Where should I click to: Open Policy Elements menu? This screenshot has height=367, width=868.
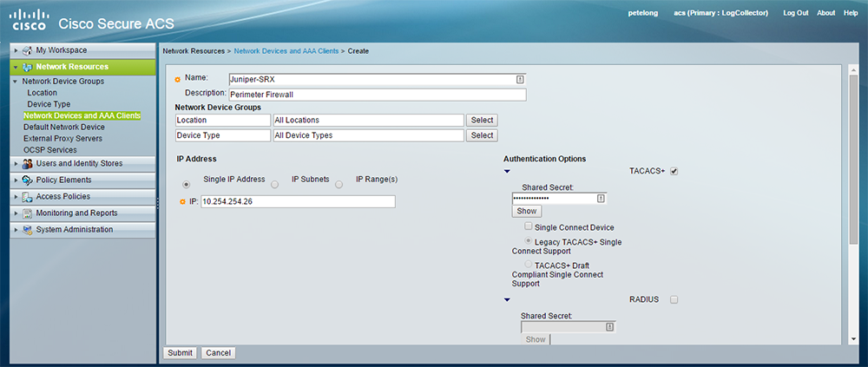[x=83, y=180]
